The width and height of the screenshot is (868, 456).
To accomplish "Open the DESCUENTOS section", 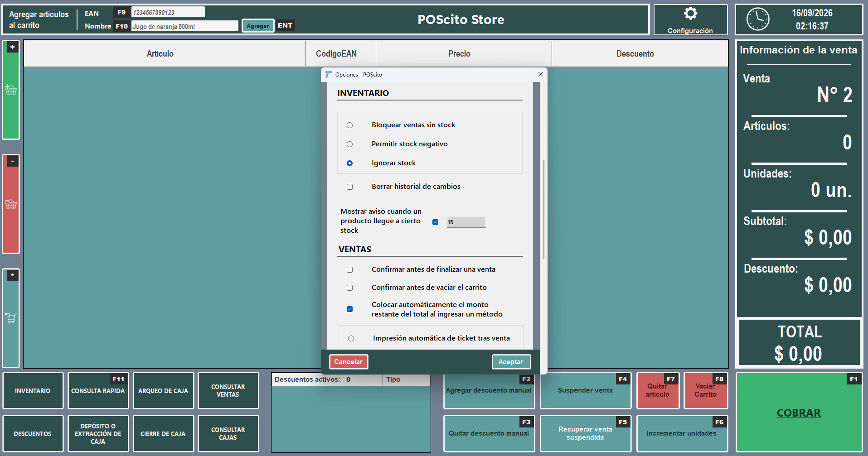I will tap(33, 434).
